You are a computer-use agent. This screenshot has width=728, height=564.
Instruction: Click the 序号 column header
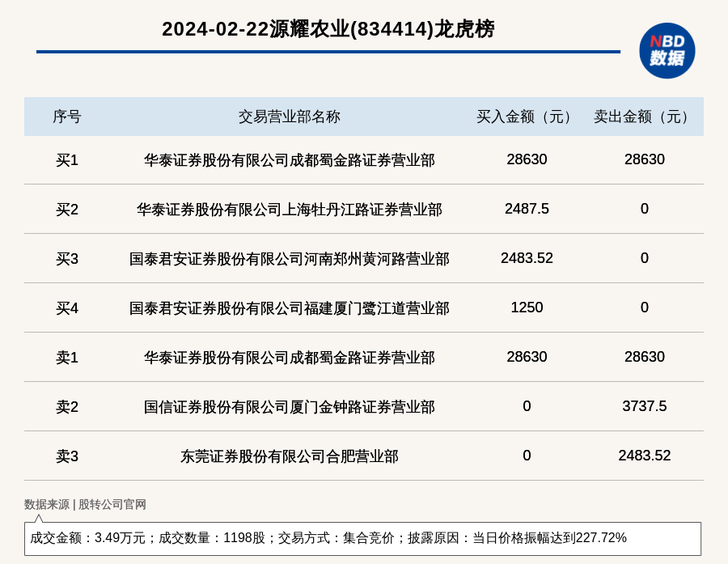[67, 117]
